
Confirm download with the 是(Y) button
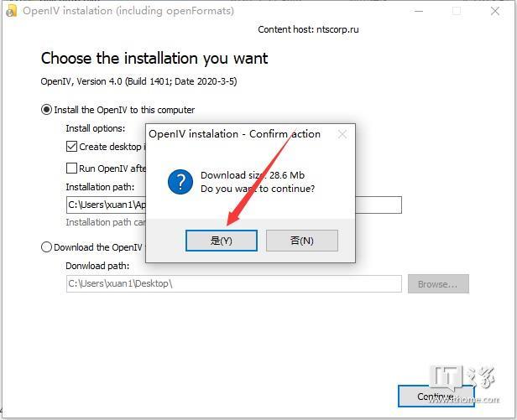tap(222, 241)
